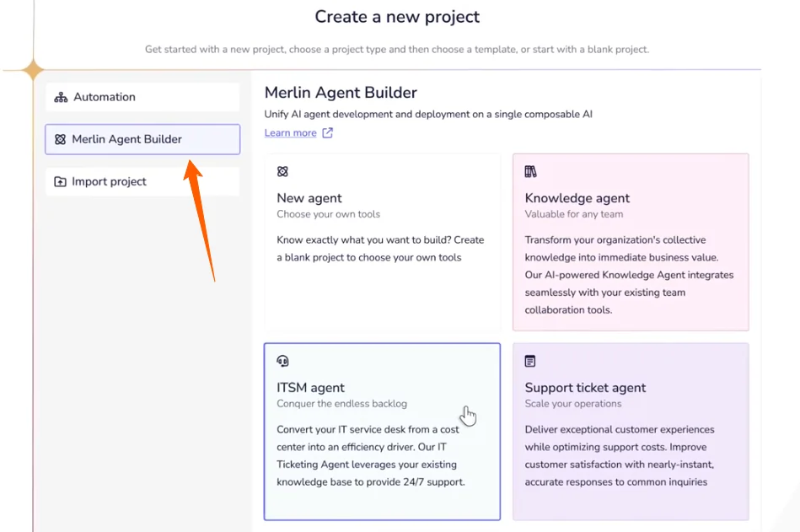
Task: Click the Knowledge agent books icon
Action: [x=530, y=172]
